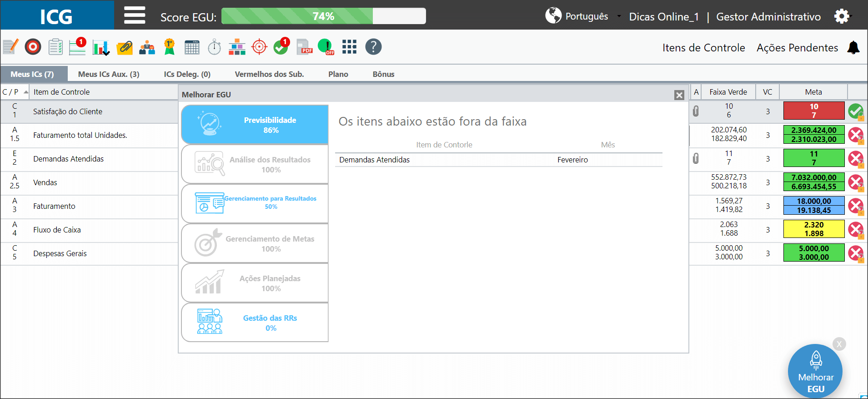The height and width of the screenshot is (399, 868).
Task: Click the clipboard checklist icon
Action: (55, 47)
